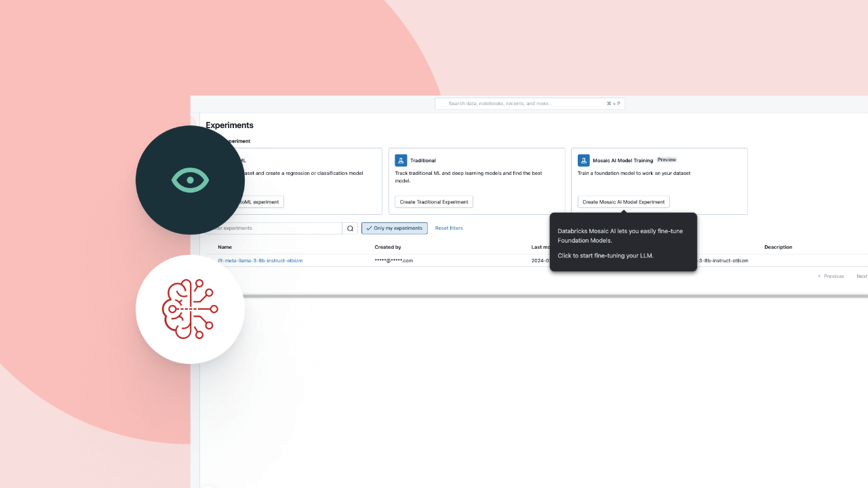Click the filter experiments input field
The height and width of the screenshot is (488, 868).
click(x=274, y=228)
